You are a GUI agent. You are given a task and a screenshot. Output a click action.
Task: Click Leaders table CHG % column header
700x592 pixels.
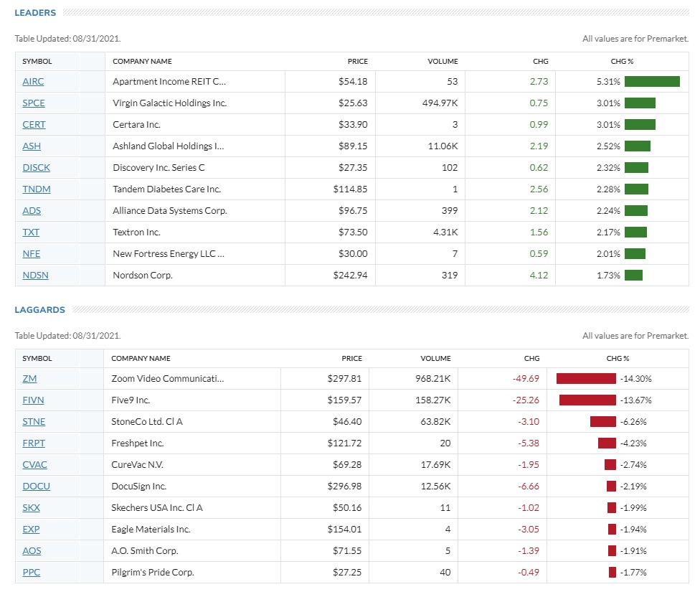click(x=622, y=61)
